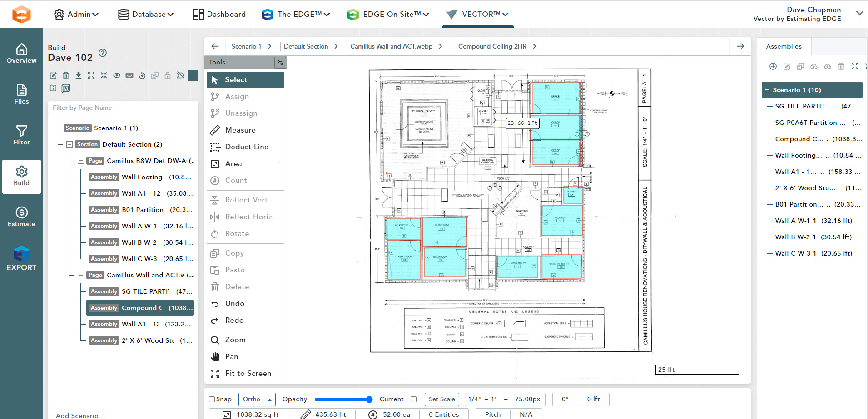Click Fit to Screen tool
The image size is (868, 419).
point(245,373)
